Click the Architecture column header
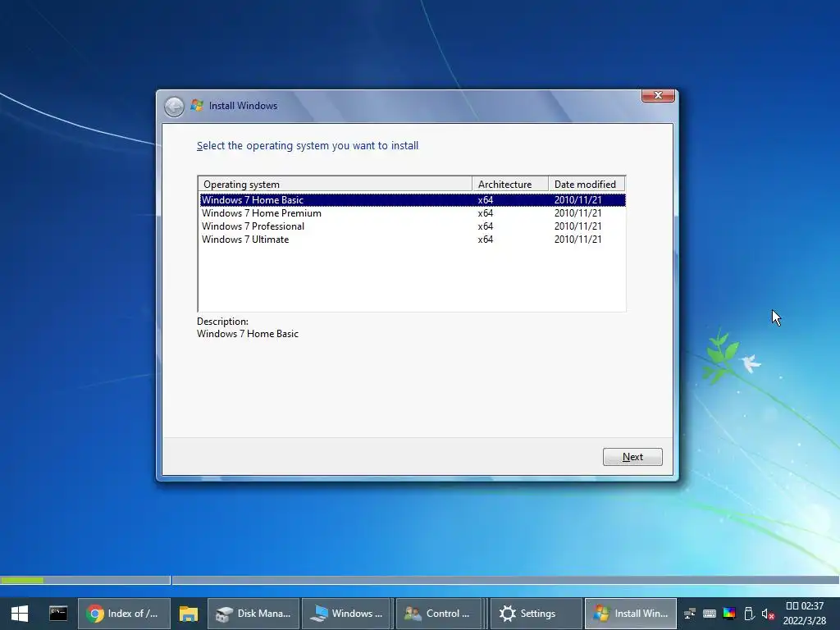840x630 pixels. (510, 185)
